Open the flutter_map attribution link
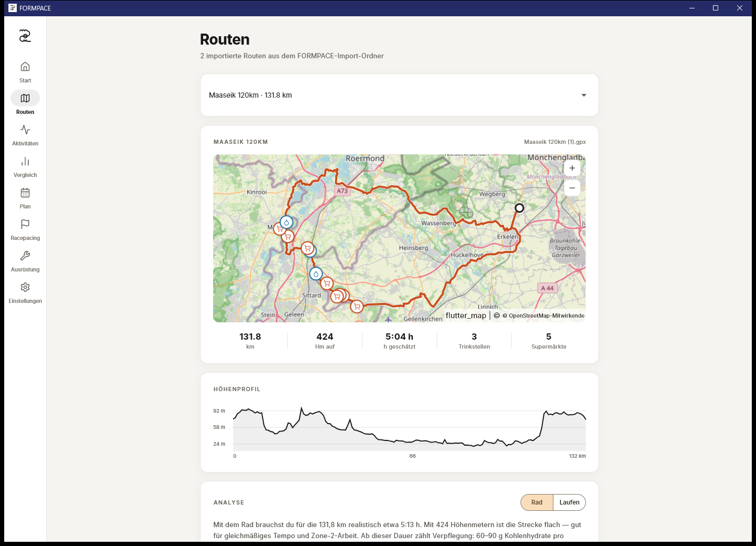This screenshot has height=546, width=756. tap(466, 316)
